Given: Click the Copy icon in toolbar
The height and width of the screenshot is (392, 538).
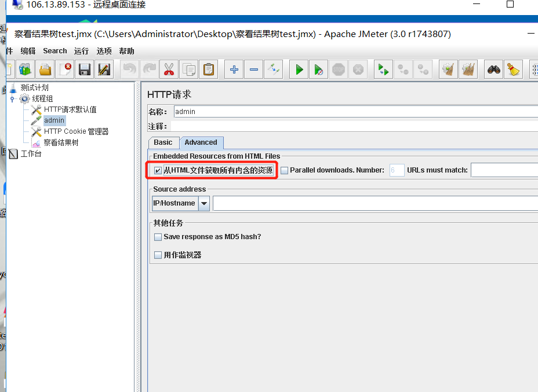Looking at the screenshot, I should 189,69.
